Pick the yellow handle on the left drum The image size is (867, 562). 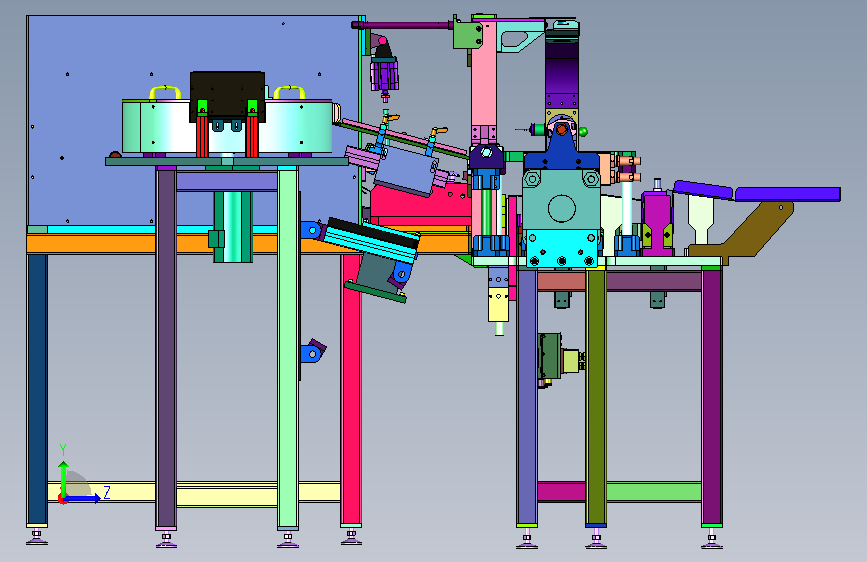[x=165, y=92]
